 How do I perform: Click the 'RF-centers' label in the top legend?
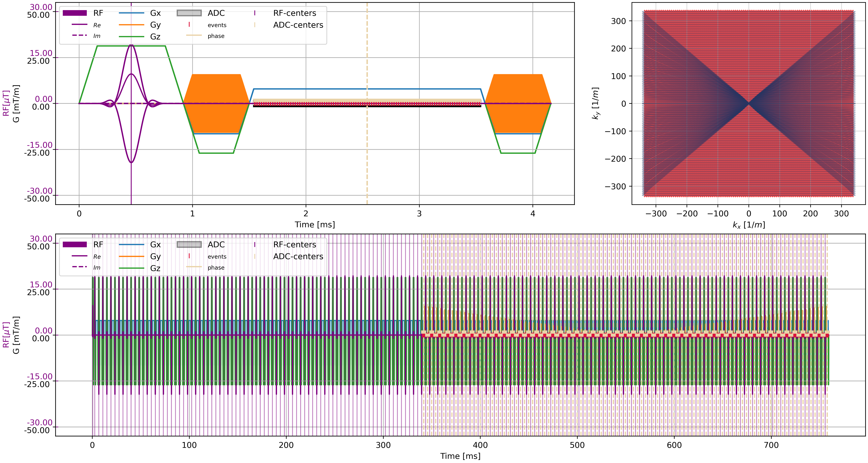click(295, 13)
